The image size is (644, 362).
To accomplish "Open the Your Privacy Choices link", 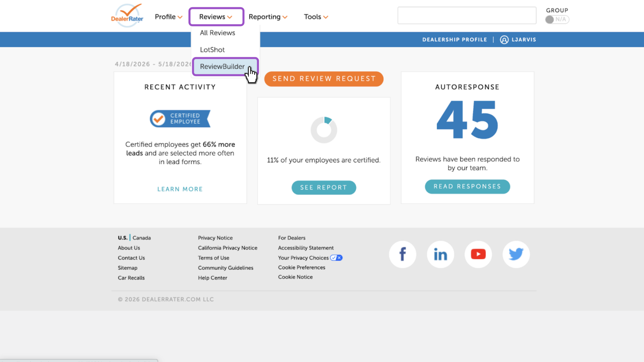I will point(303,258).
